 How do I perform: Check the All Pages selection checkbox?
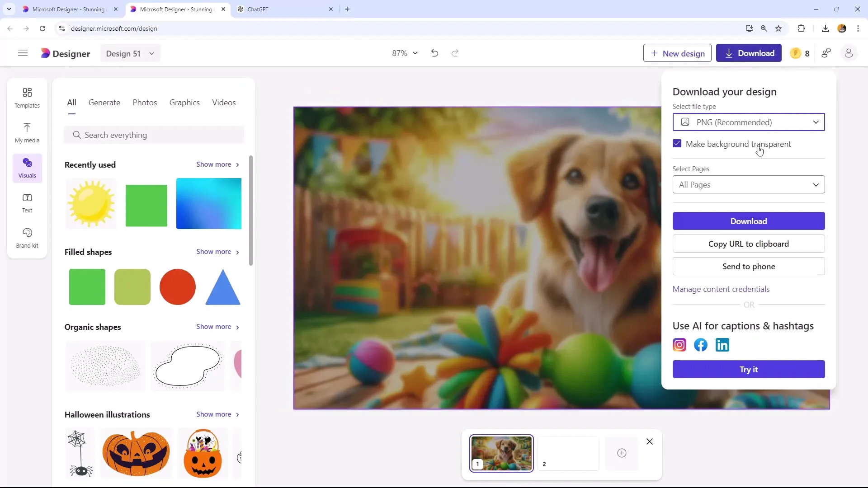[x=749, y=184]
